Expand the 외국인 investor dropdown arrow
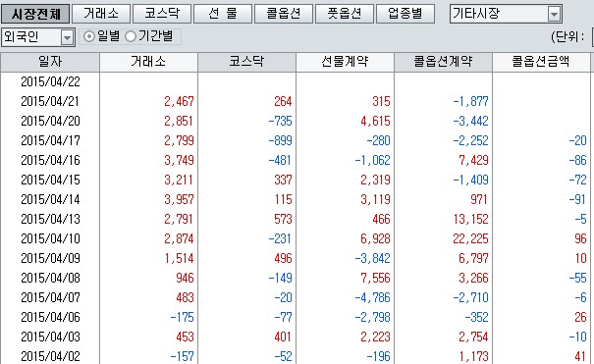This screenshot has height=364, width=594. coord(67,37)
